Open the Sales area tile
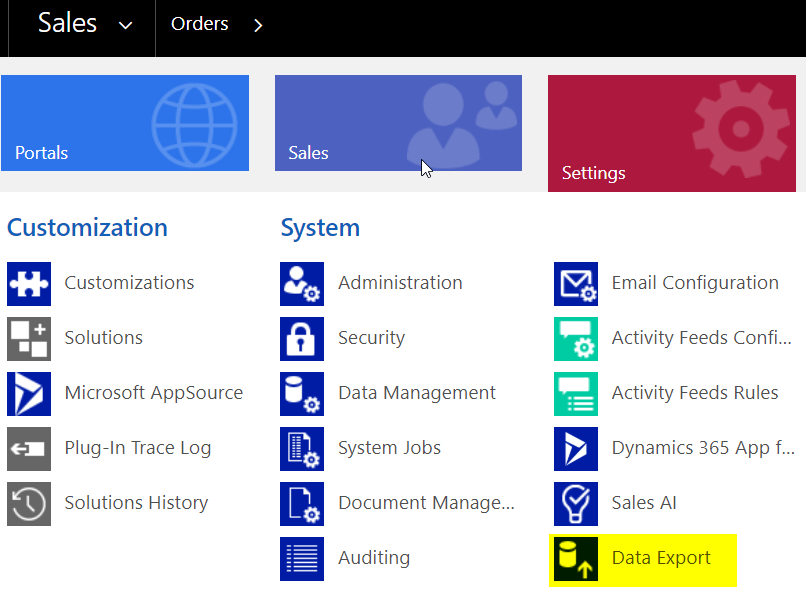The height and width of the screenshot is (589, 806). click(x=398, y=123)
